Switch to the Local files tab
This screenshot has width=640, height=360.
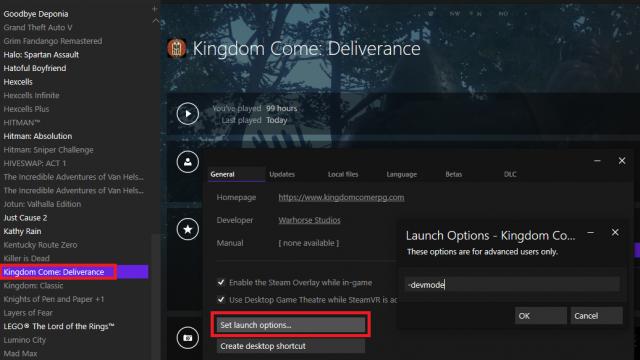(343, 174)
